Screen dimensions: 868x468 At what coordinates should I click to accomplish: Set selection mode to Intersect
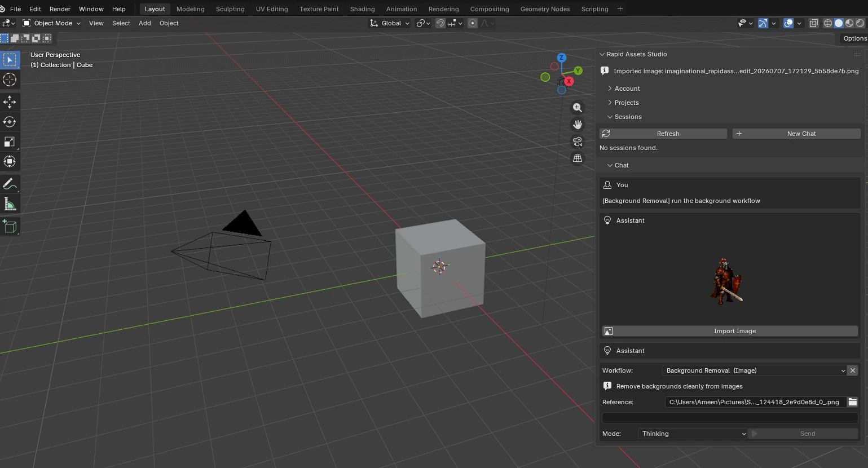click(47, 38)
